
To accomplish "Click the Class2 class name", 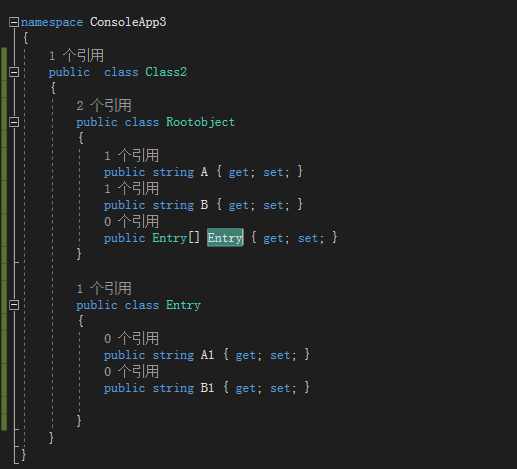I will 166,72.
